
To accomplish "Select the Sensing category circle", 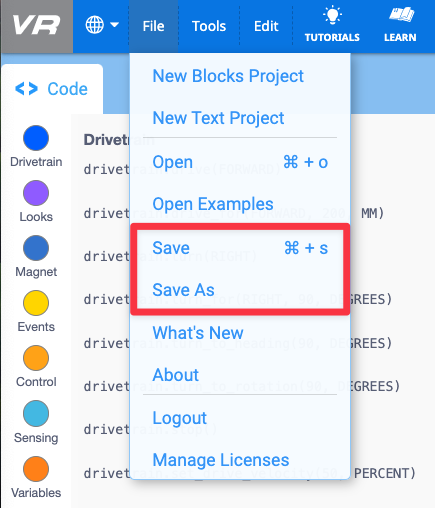I will 36,414.
